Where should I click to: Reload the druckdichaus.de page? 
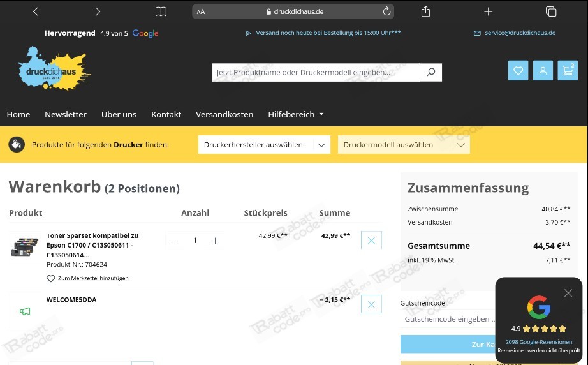point(386,11)
